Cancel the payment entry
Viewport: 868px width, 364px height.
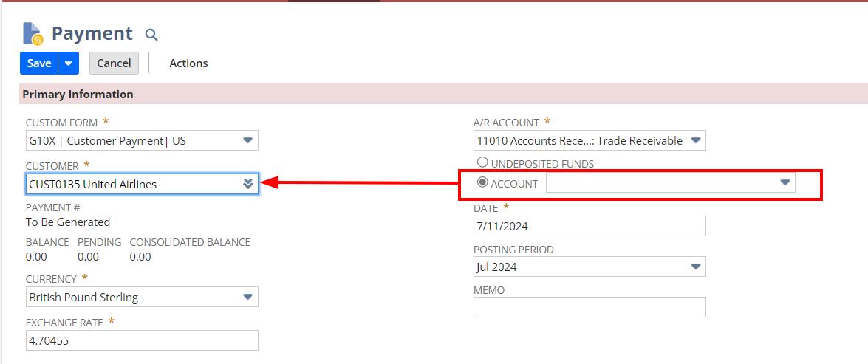click(114, 63)
